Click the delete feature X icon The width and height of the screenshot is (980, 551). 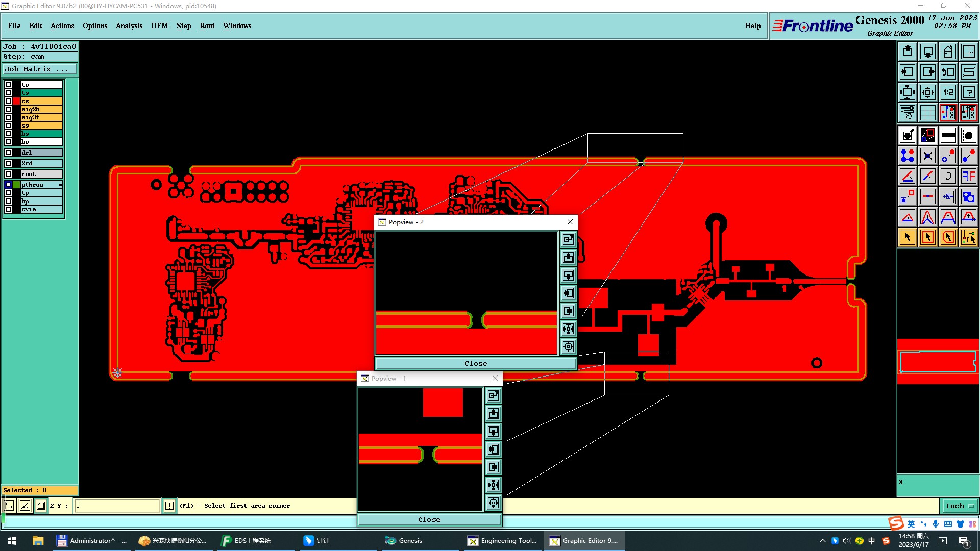click(927, 156)
